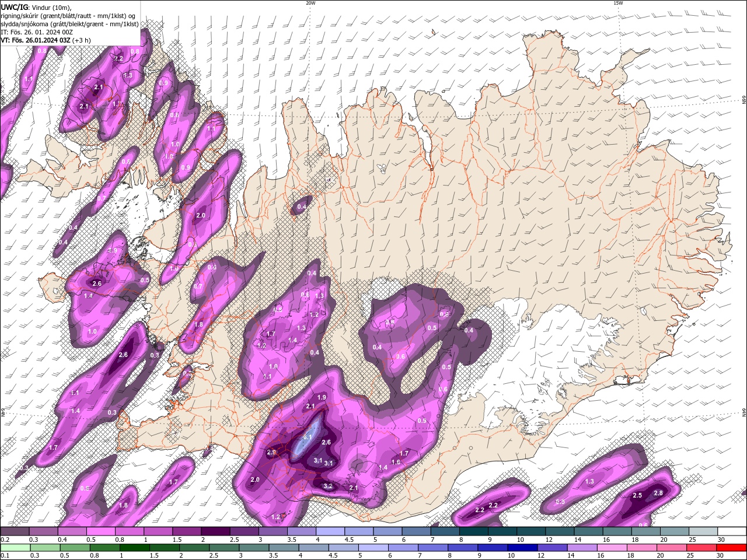747x560 pixels.
Task: Click the 1.6 precipitation value on the map
Action: 396,463
